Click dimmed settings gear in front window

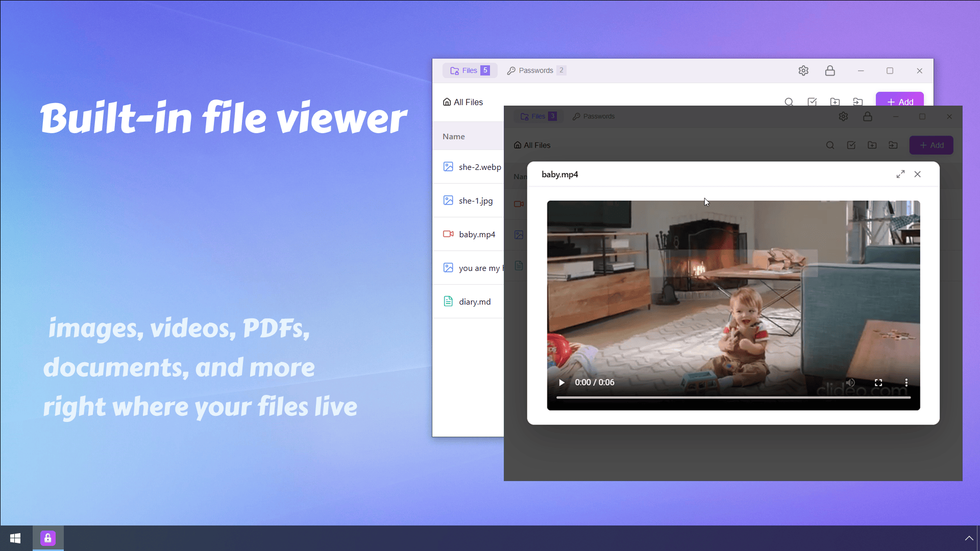point(843,116)
